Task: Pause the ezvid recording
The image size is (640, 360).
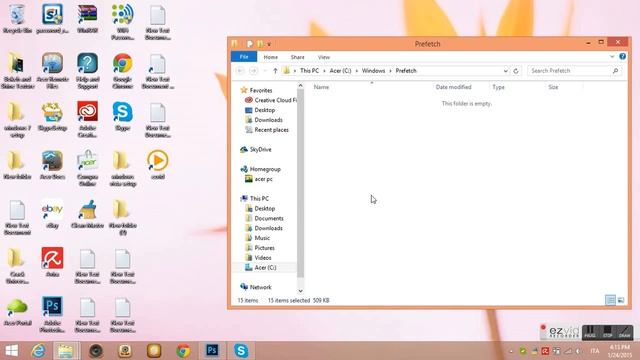Action: pos(590,332)
